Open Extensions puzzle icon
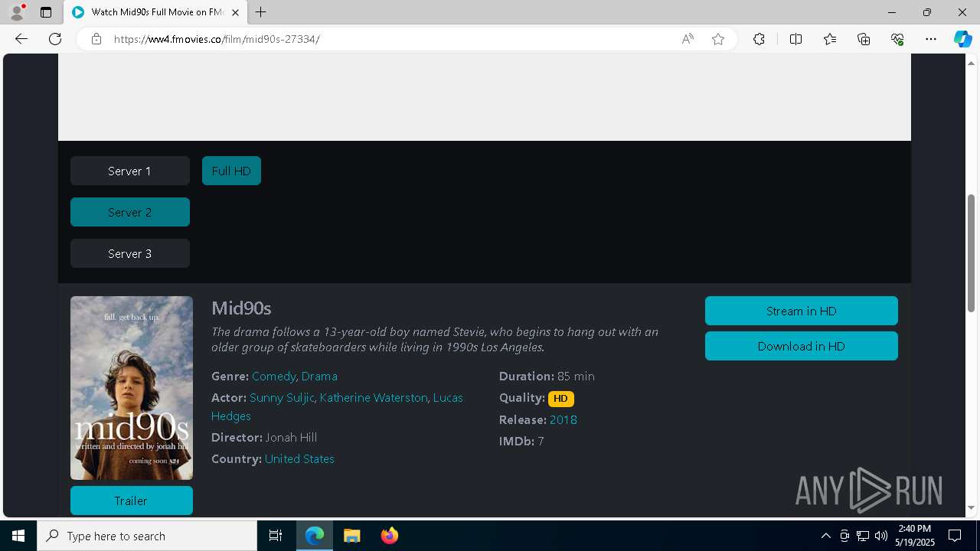Image resolution: width=980 pixels, height=551 pixels. (759, 39)
